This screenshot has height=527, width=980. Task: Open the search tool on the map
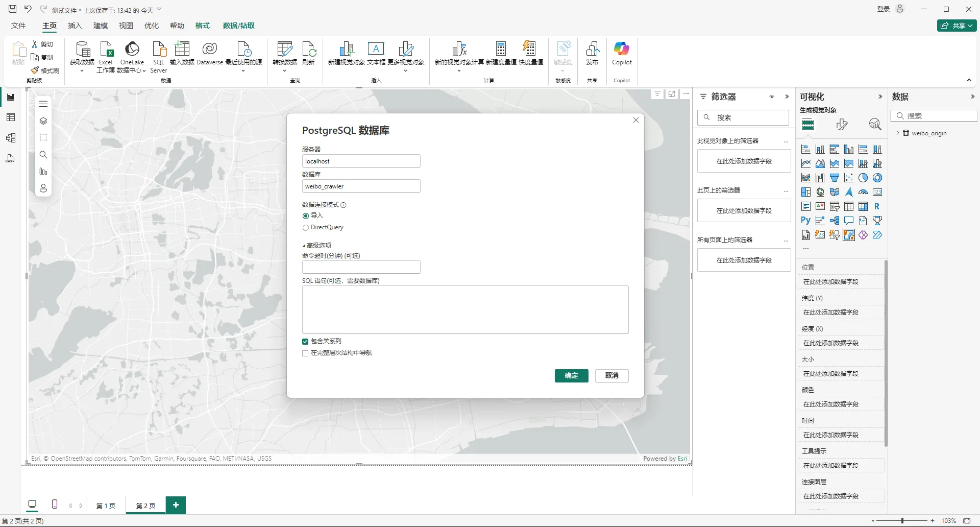tap(43, 154)
